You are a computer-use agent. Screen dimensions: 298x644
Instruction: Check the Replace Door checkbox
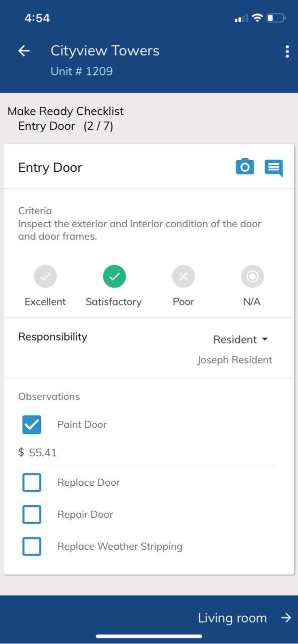(32, 483)
